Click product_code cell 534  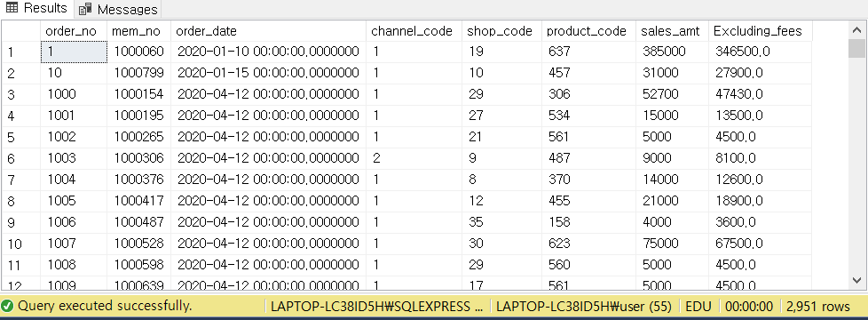tap(589, 116)
